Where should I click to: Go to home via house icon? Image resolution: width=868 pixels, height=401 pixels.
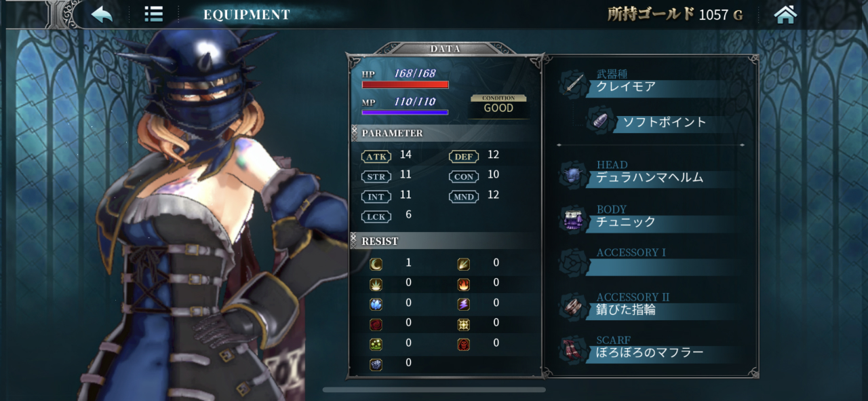(785, 14)
